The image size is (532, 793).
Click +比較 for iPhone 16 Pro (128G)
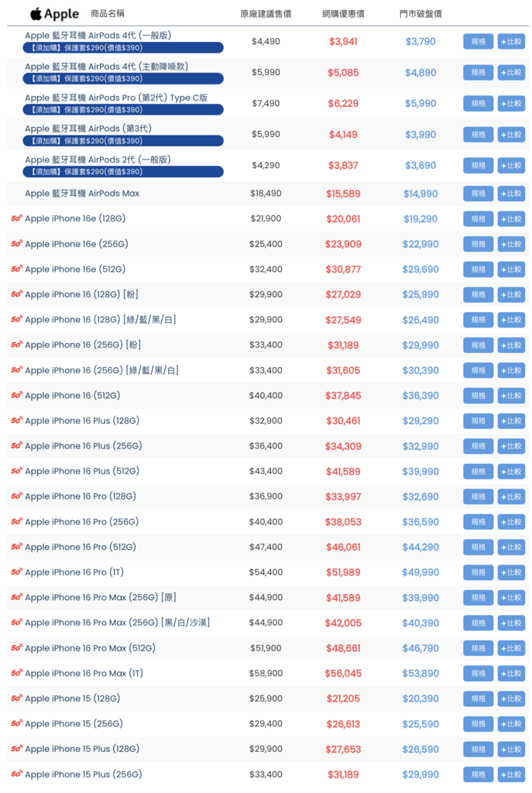coord(511,496)
